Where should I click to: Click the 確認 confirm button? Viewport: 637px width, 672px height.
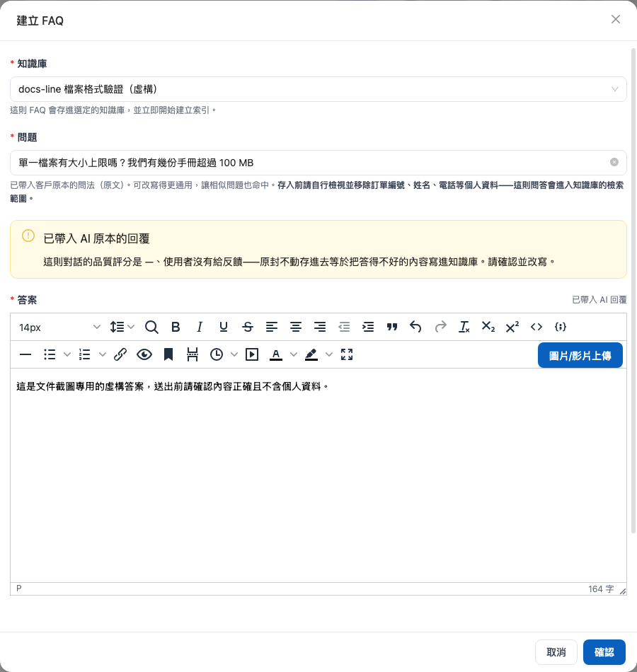click(604, 652)
